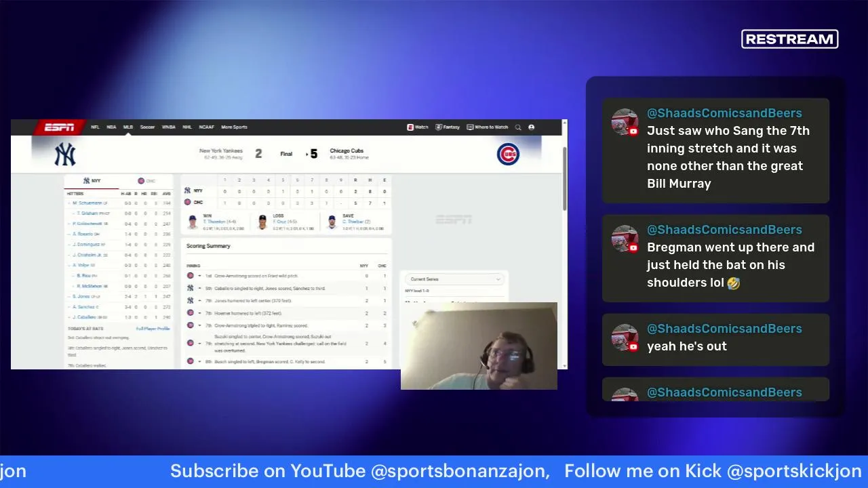
Task: Click the search magnifier in ESPN header
Action: [x=518, y=127]
